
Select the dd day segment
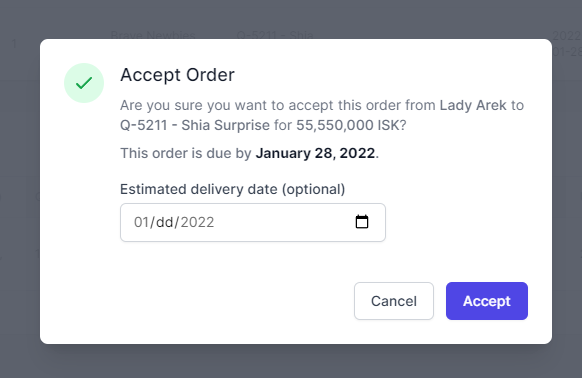click(165, 222)
